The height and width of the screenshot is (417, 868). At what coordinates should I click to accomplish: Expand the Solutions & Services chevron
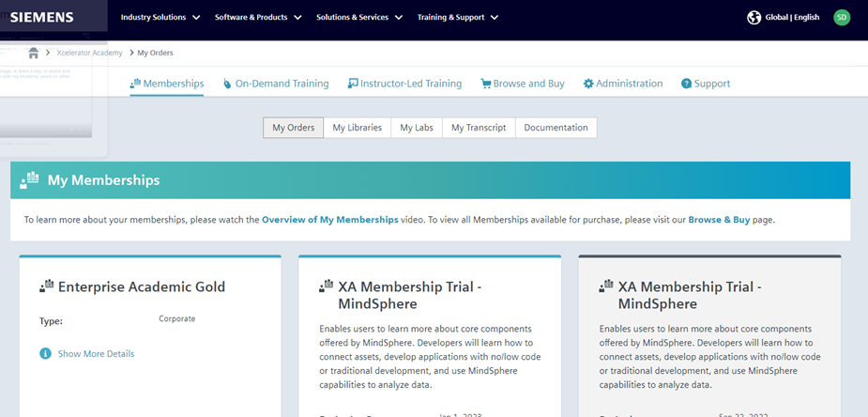coord(399,17)
